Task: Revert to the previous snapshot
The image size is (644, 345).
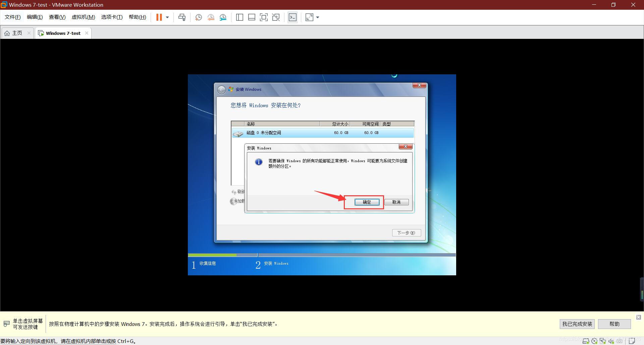Action: [211, 17]
